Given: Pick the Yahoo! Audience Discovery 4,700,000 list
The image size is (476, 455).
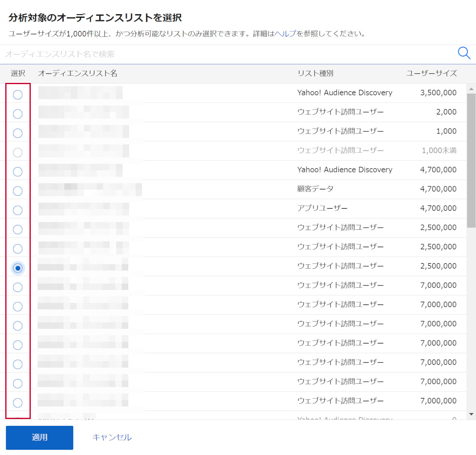Looking at the screenshot, I should pos(18,172).
